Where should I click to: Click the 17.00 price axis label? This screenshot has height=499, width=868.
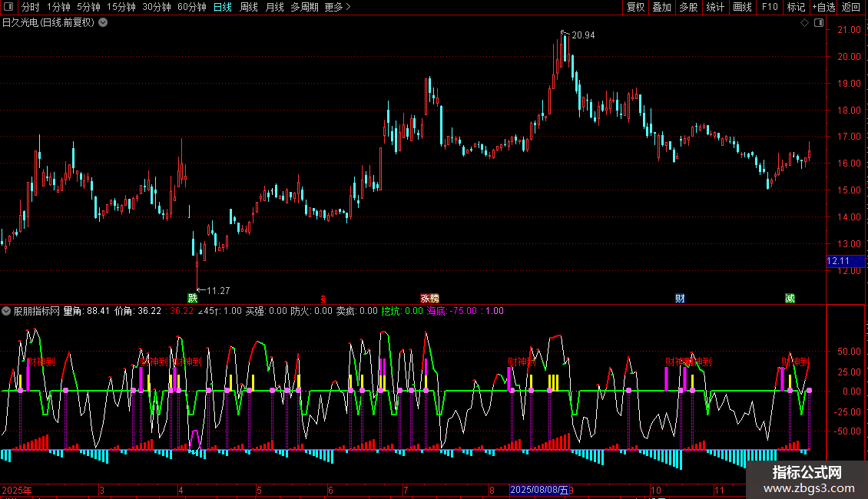[849, 137]
